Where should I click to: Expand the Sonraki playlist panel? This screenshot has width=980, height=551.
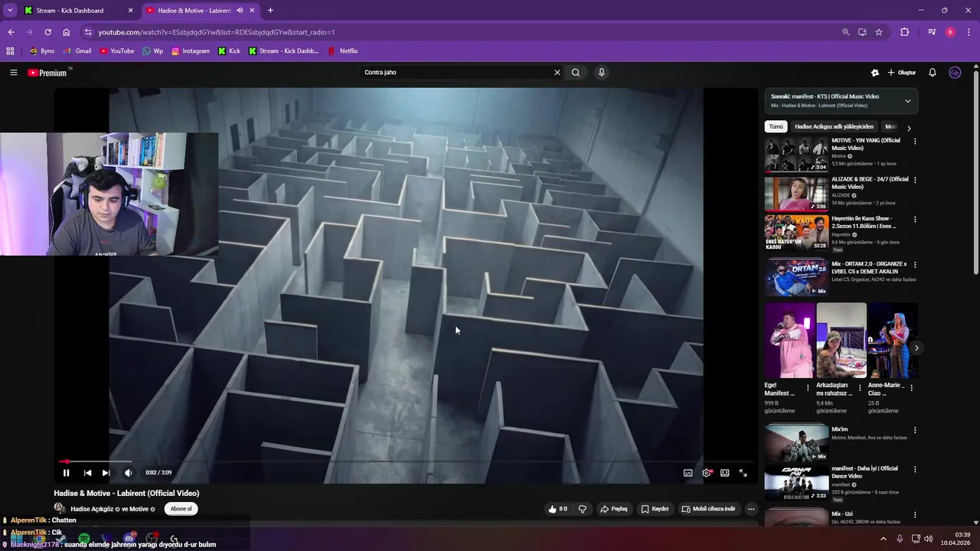pos(908,101)
